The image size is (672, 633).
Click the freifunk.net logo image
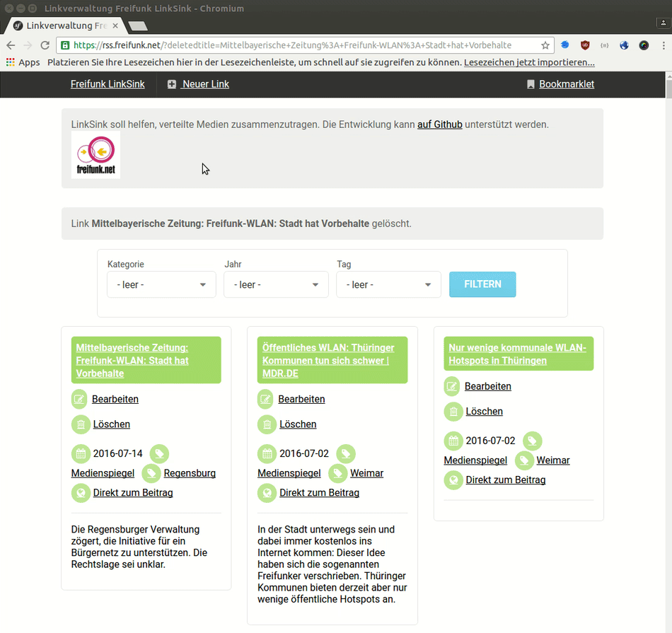(x=96, y=155)
